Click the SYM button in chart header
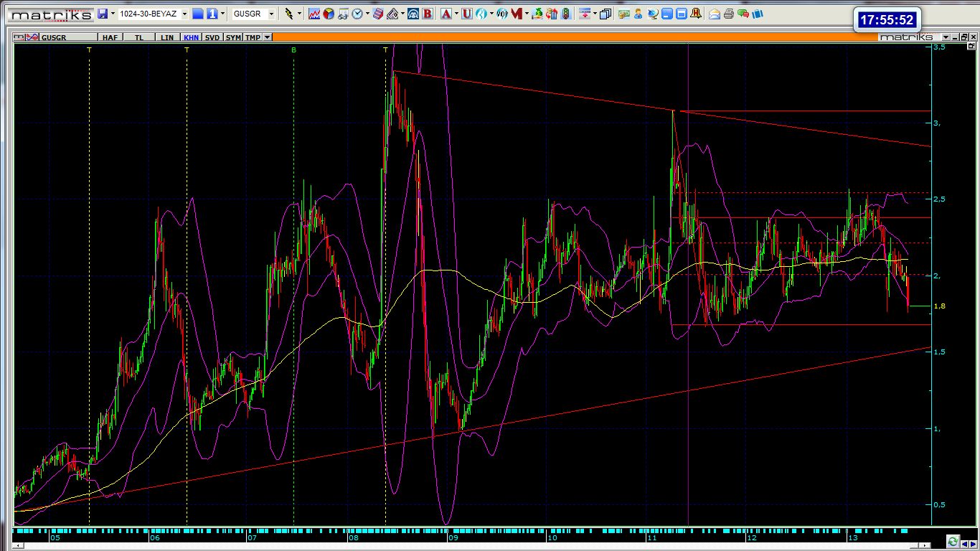Screen dimensions: 980x551 pos(234,37)
